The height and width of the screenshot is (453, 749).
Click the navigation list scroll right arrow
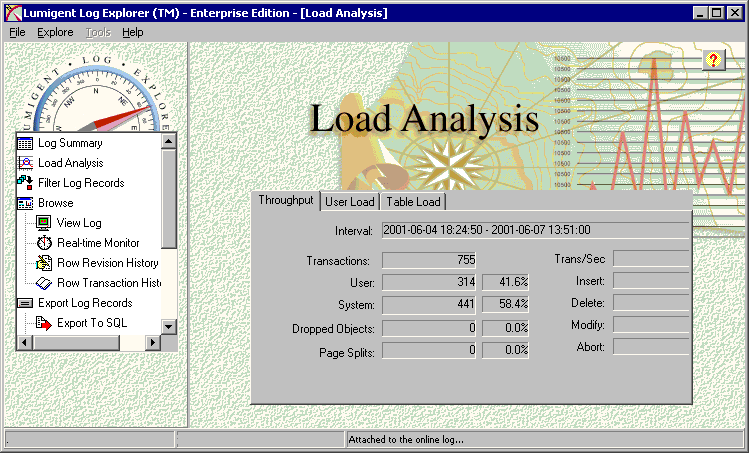(x=152, y=342)
